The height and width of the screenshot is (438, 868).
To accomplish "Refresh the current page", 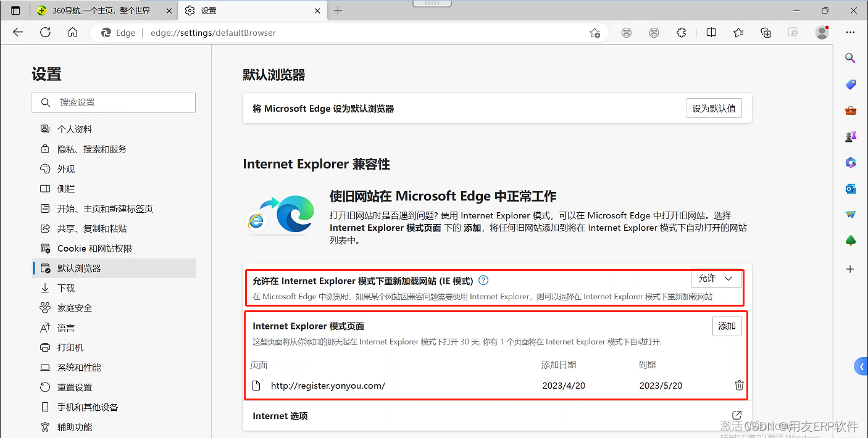I will coord(45,33).
